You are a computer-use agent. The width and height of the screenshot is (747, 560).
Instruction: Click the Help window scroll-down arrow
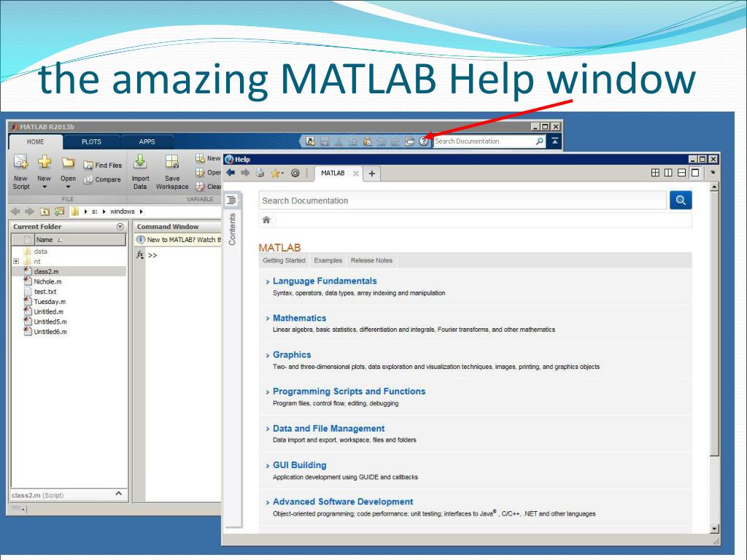pos(714,528)
